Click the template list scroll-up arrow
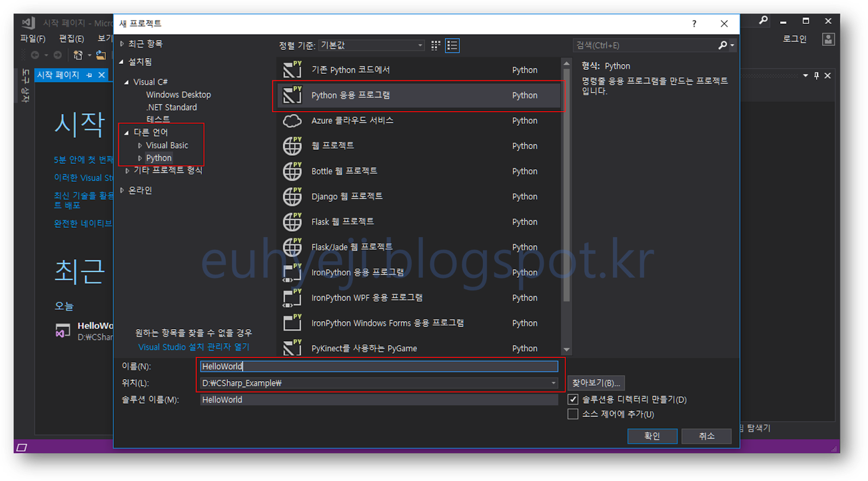868x481 pixels. pos(566,63)
